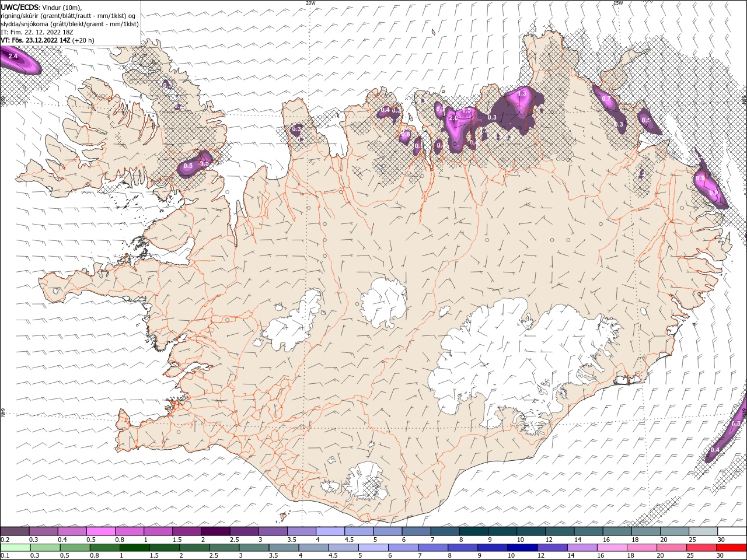Pick the lavender 4 snow legend swatch
Screen dimensions: 747x560
point(330,531)
